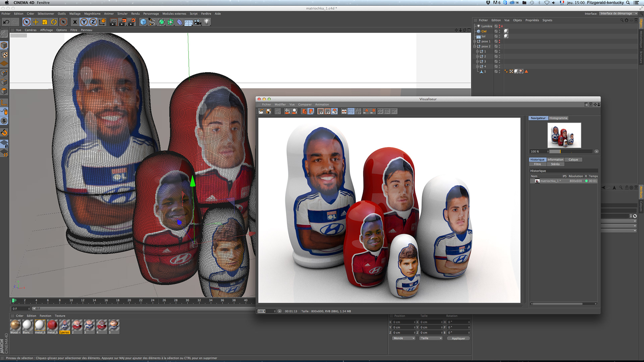Open the Maillage menu
Image resolution: width=644 pixels, height=362 pixels.
[75, 14]
